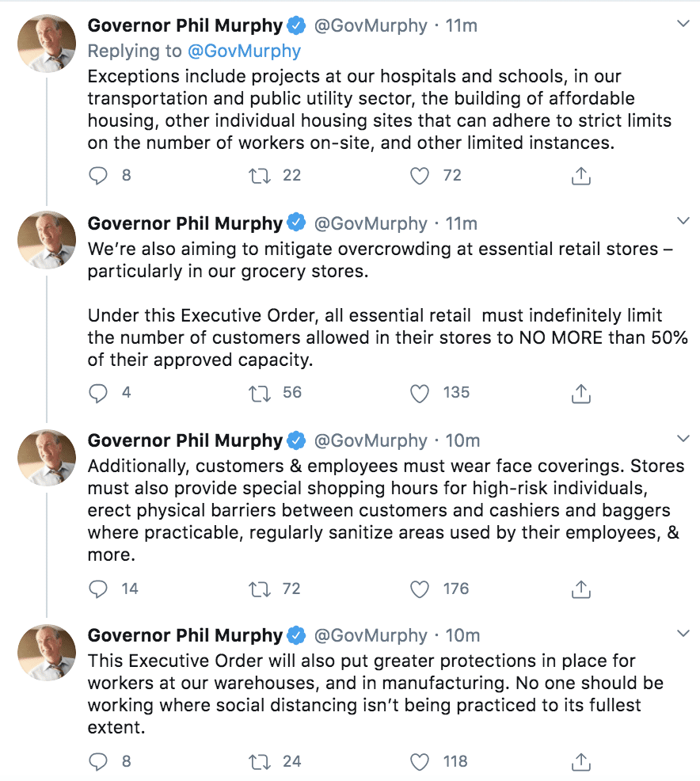
Task: Share the affordable housing exceptions tweet
Action: click(581, 176)
